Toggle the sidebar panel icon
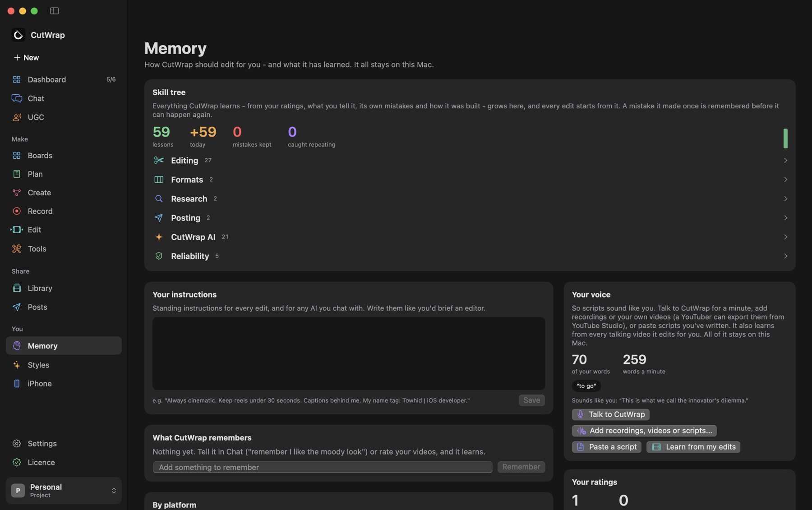812x510 pixels. [54, 11]
